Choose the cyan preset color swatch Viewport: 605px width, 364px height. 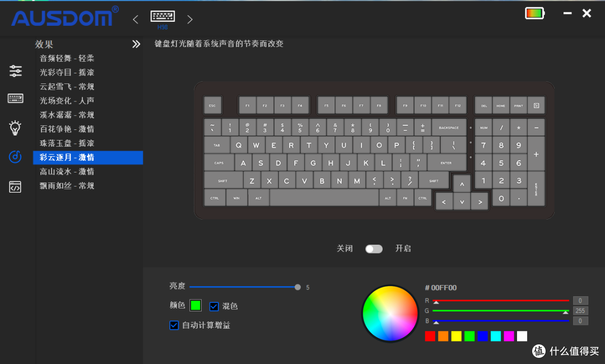495,336
